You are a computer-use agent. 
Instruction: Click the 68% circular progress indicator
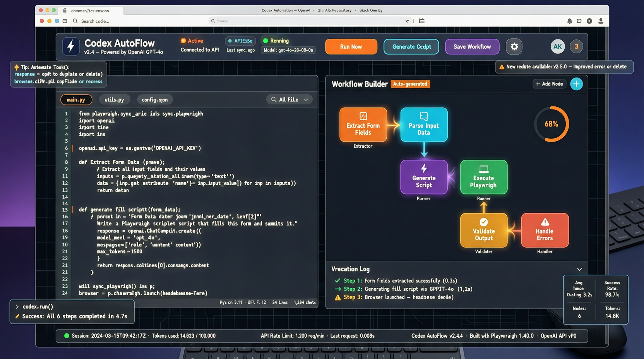click(x=551, y=124)
